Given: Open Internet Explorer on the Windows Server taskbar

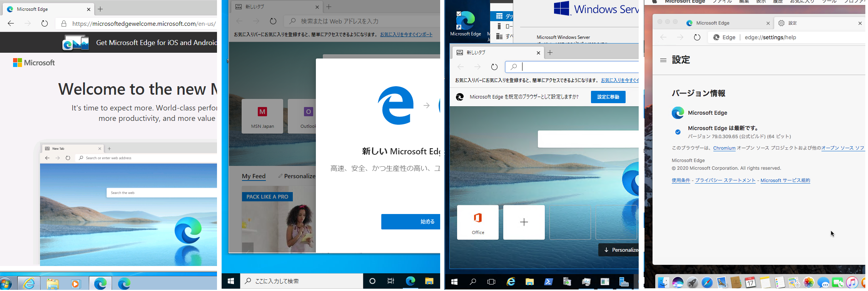Looking at the screenshot, I should coord(511,282).
